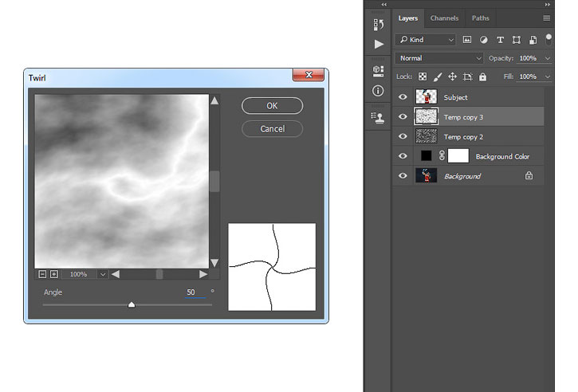Hide the Temp copy 3 layer
This screenshot has height=392, width=578.
click(x=403, y=116)
